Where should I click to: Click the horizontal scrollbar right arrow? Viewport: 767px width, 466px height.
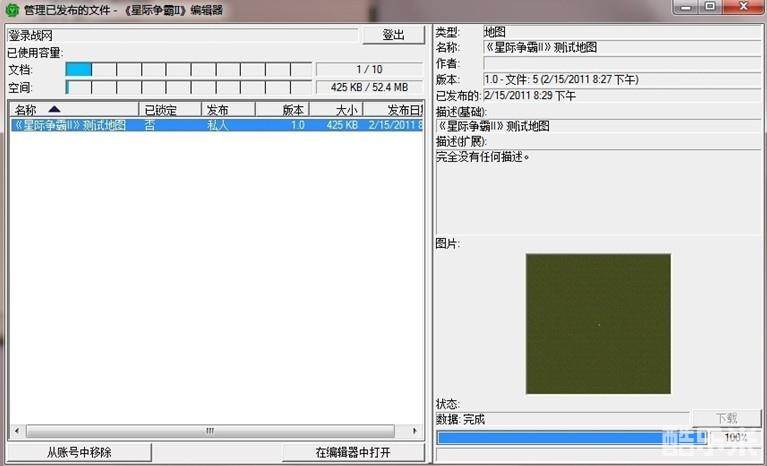[x=417, y=431]
